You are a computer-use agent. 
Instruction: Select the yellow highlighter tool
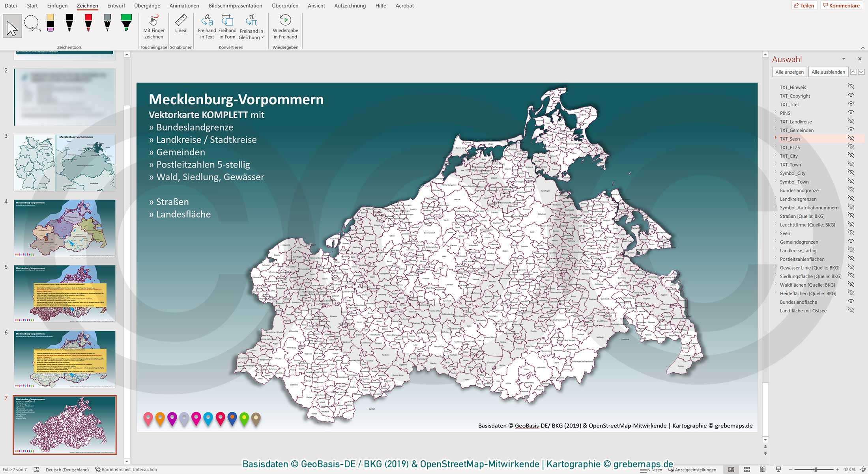tap(51, 24)
